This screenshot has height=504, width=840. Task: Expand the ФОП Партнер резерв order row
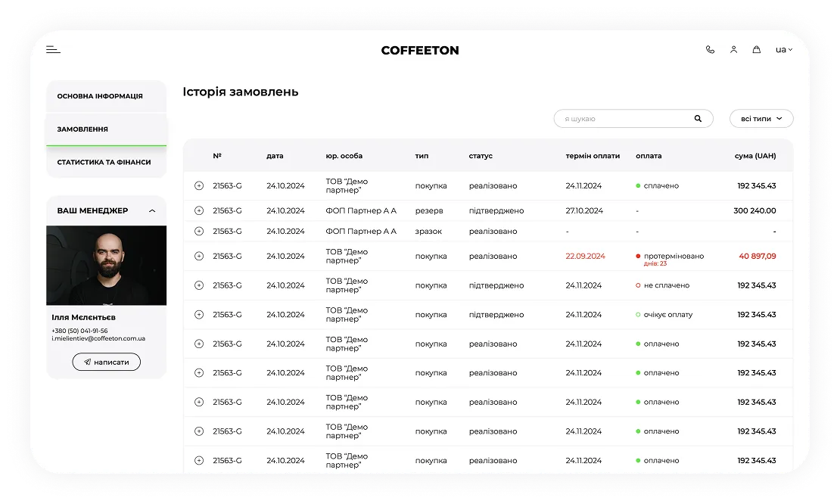[199, 210]
